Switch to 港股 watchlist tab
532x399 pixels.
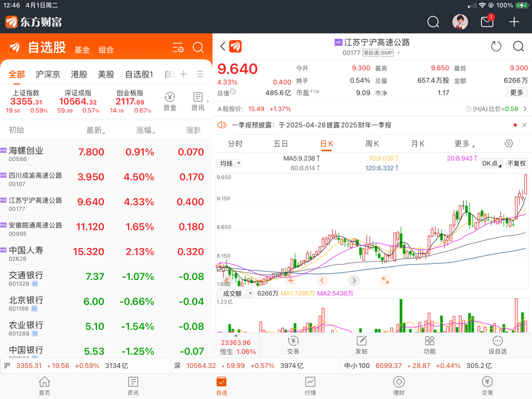[x=79, y=74]
